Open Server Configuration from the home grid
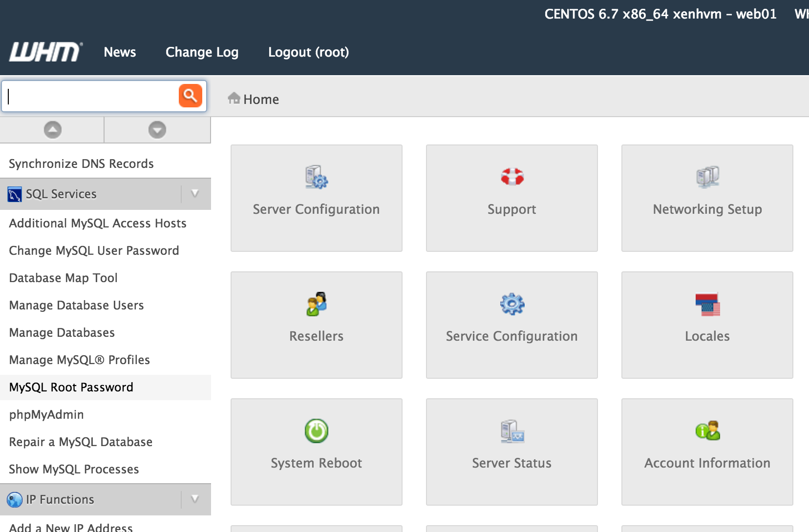The image size is (809, 532). point(316,198)
